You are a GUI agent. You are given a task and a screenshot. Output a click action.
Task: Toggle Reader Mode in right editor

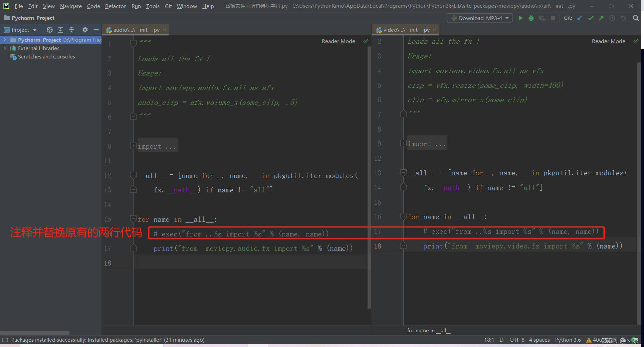[x=608, y=41]
